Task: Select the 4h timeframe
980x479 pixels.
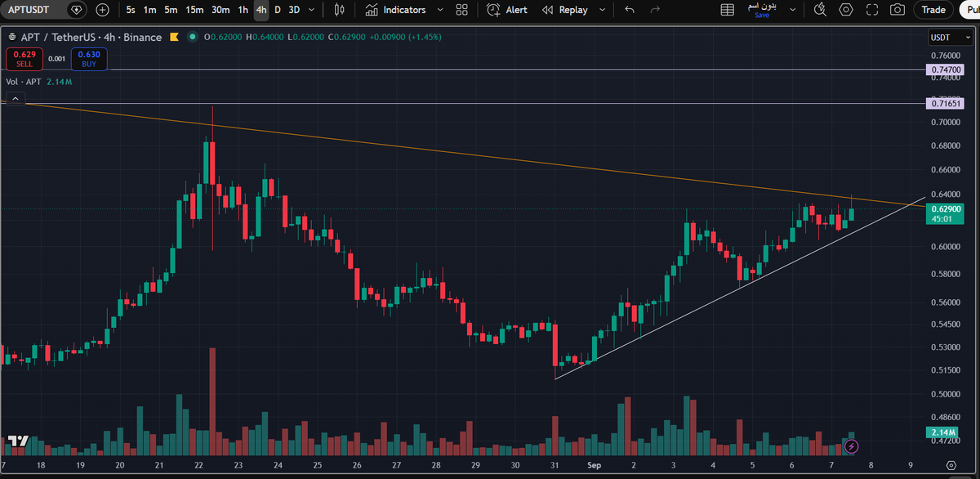Action: 261,10
